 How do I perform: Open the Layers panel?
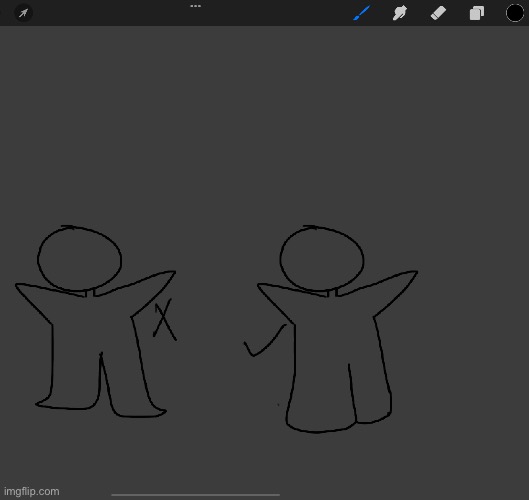(477, 13)
